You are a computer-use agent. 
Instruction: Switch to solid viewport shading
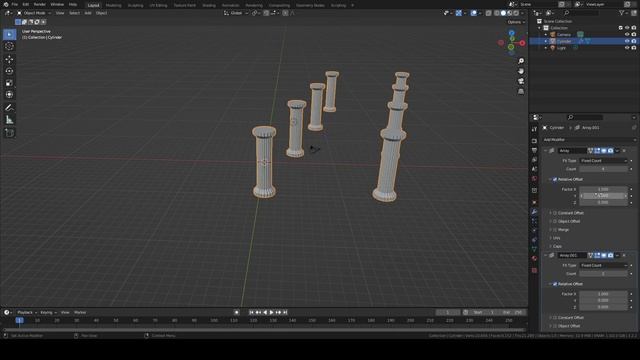click(x=503, y=13)
